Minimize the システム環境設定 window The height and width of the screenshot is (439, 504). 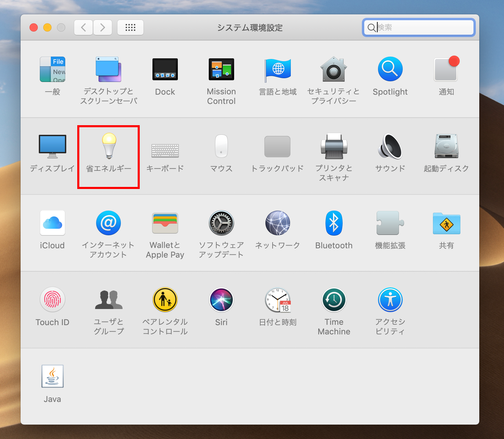click(x=47, y=27)
